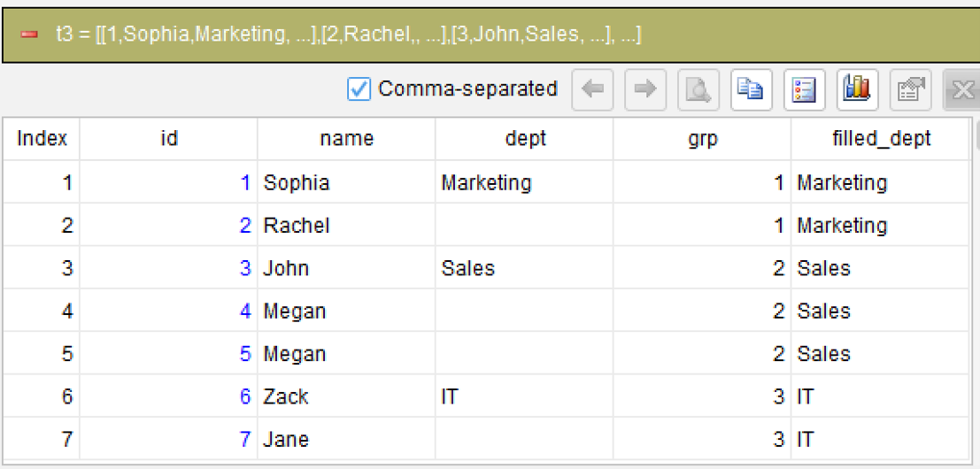Select the id column header

point(169,139)
